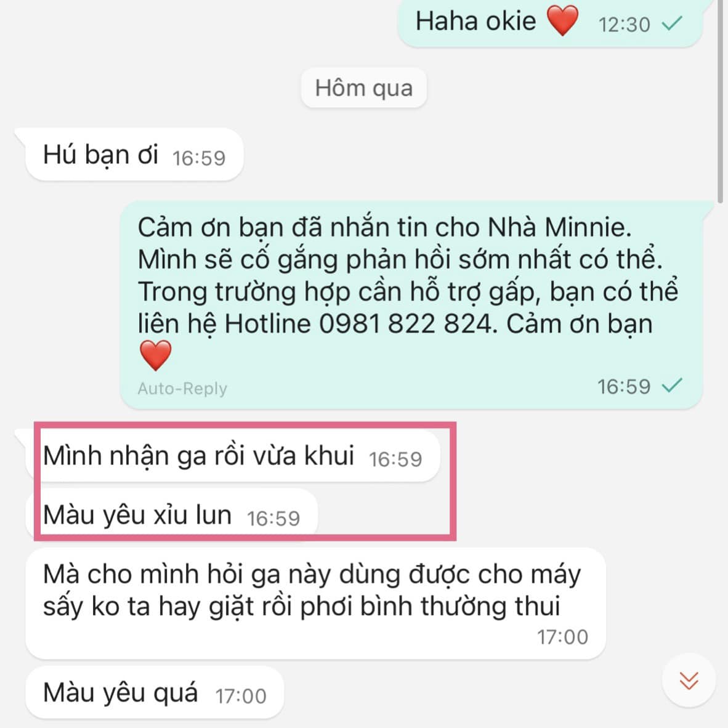728x728 pixels.
Task: Click the chat scrollbar on right edge
Action: [720, 101]
